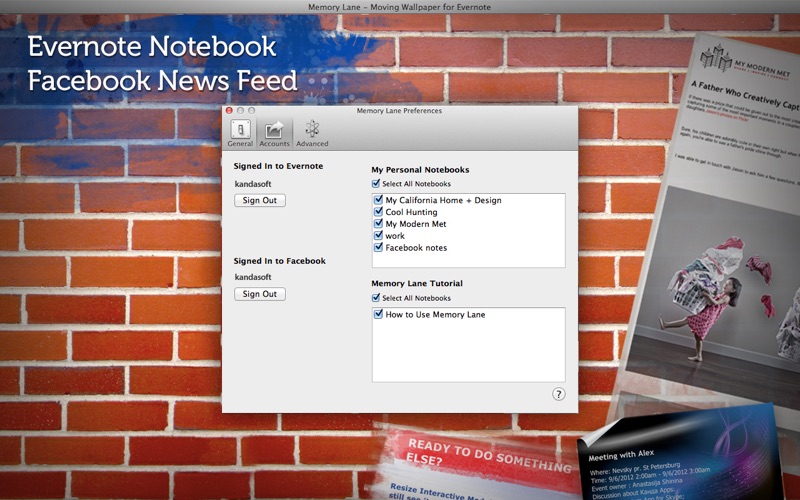800x500 pixels.
Task: Disable the My Modern Met notebook
Action: pos(378,223)
